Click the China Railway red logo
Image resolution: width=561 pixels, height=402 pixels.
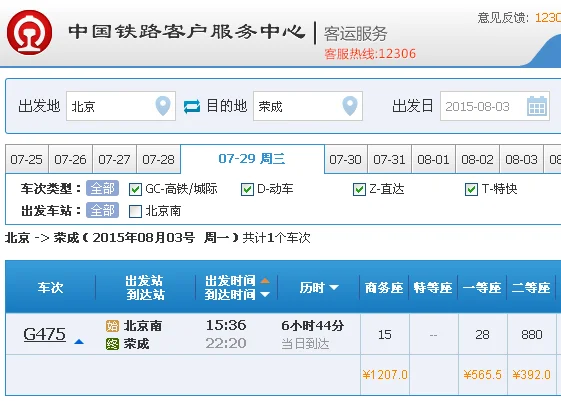coord(29,32)
